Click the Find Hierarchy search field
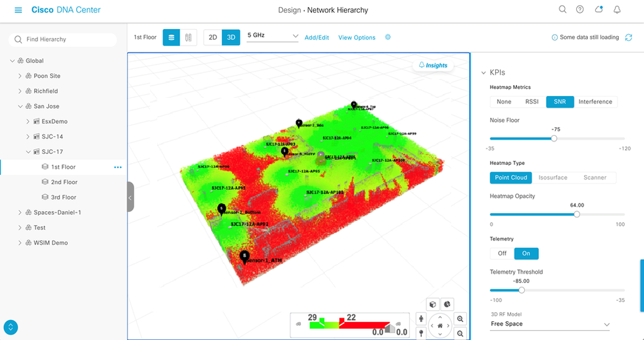The height and width of the screenshot is (340, 644). [63, 39]
